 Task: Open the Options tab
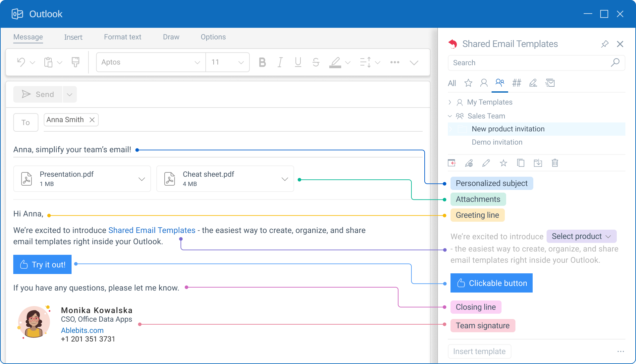click(x=213, y=37)
